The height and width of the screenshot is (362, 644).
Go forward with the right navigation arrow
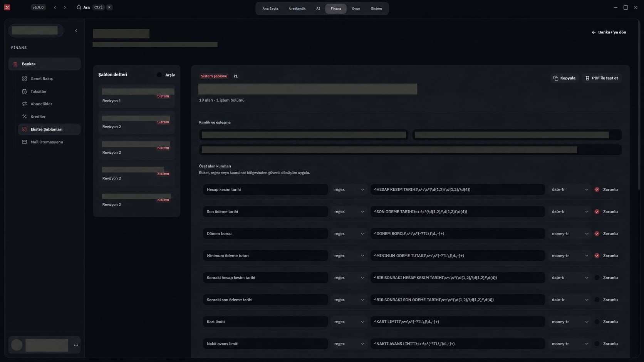(x=65, y=7)
